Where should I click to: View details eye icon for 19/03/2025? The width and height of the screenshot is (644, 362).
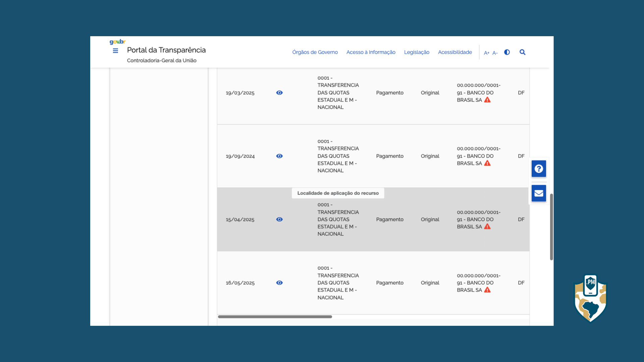click(279, 93)
